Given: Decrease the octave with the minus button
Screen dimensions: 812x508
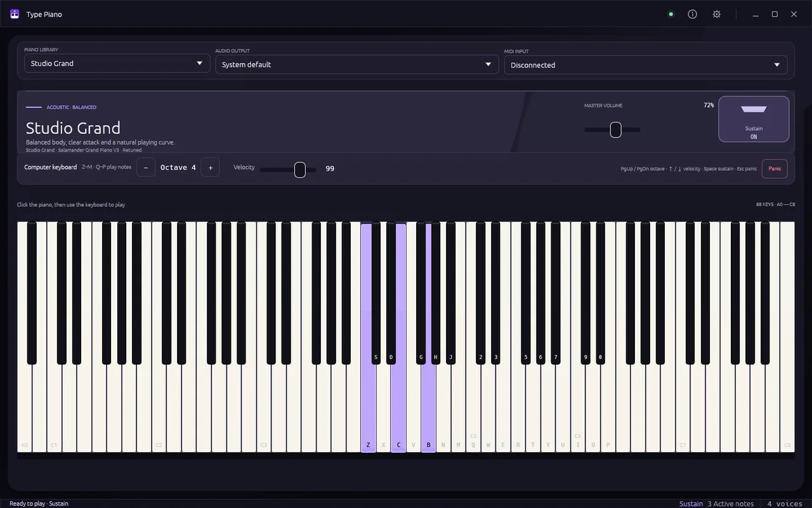Looking at the screenshot, I should click(146, 168).
